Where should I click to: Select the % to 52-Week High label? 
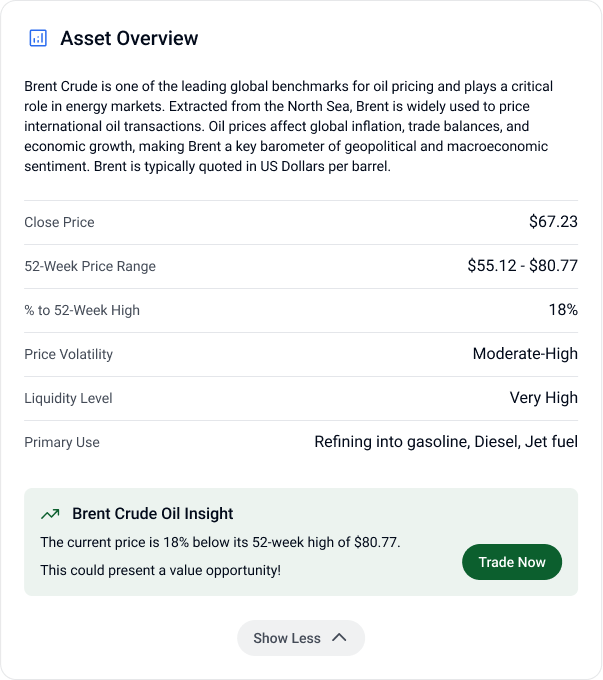[x=82, y=310]
